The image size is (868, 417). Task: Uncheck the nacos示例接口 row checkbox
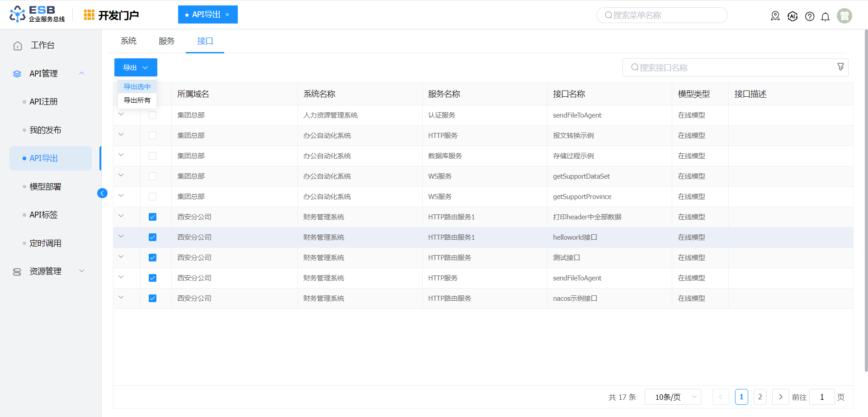[x=153, y=299]
